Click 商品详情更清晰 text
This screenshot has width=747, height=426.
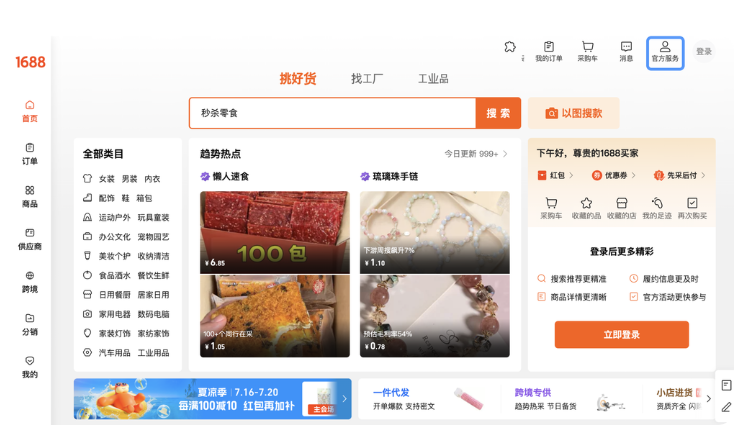[578, 297]
